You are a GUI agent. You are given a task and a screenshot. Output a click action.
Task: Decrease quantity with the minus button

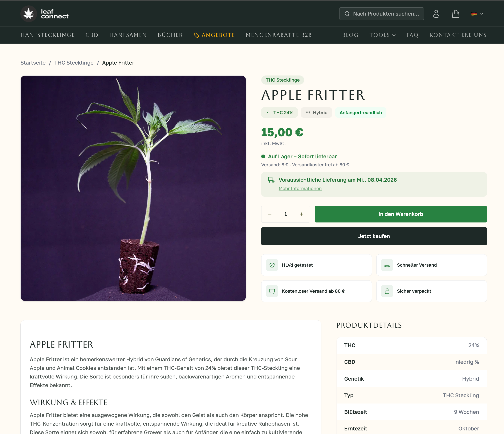(x=269, y=214)
